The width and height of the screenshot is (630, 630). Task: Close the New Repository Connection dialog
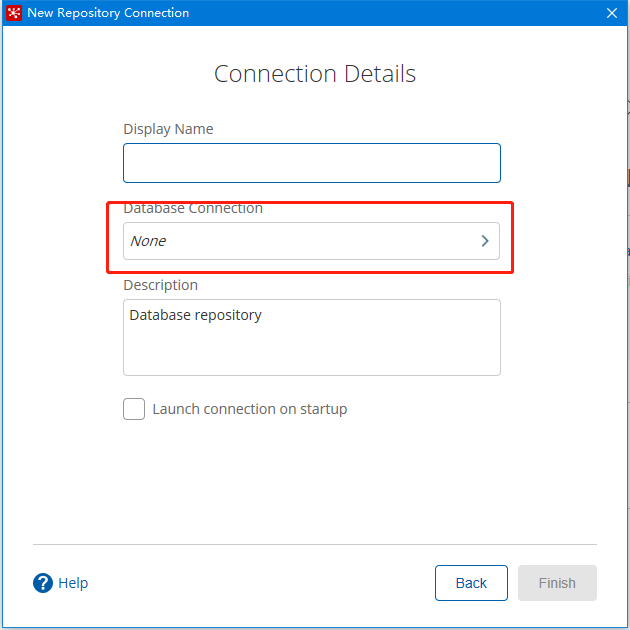[x=612, y=13]
